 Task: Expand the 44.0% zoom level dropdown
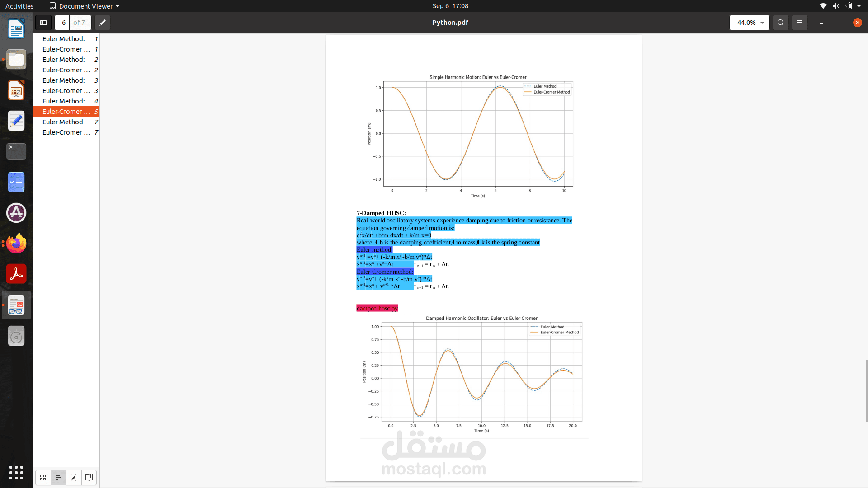(x=762, y=23)
